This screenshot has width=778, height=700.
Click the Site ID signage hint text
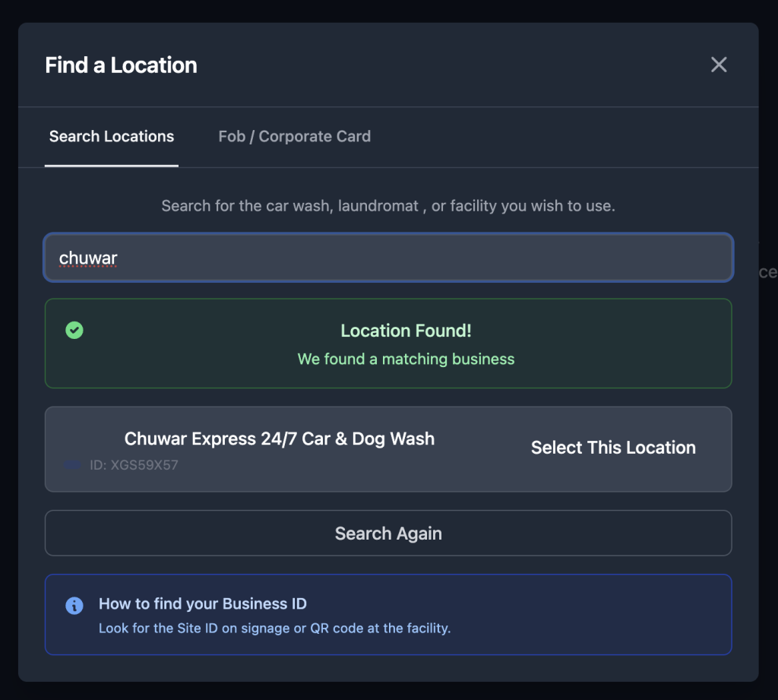coord(274,629)
